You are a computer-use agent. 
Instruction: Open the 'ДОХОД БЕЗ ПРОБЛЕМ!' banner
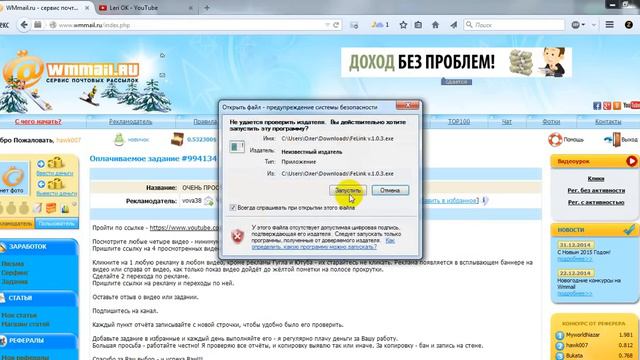tap(456, 62)
